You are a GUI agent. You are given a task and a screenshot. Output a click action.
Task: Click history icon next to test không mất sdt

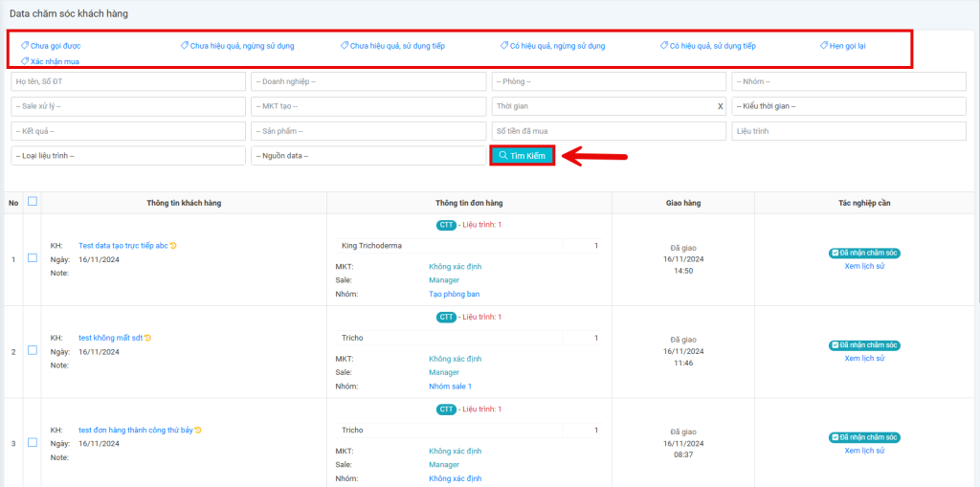pos(148,338)
